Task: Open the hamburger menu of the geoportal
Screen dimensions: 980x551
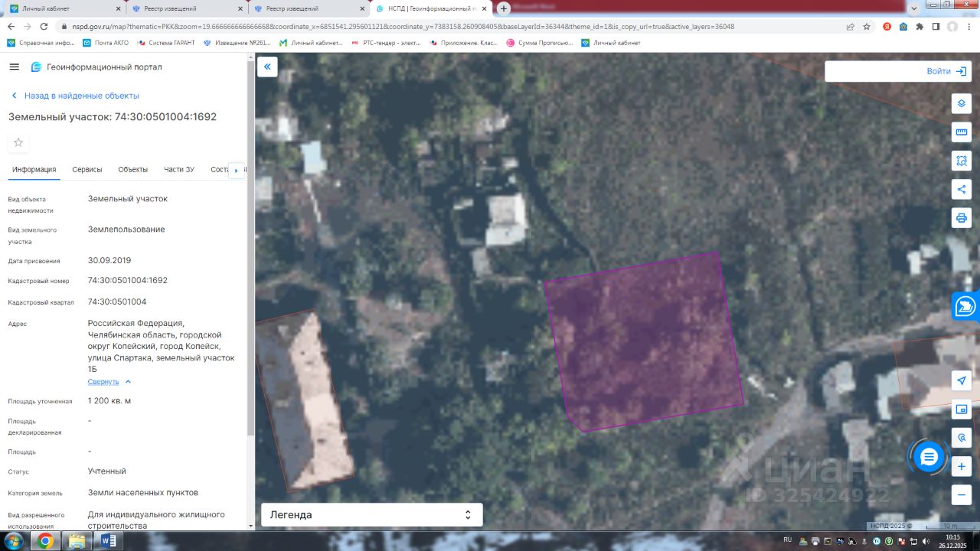Action: (x=14, y=67)
